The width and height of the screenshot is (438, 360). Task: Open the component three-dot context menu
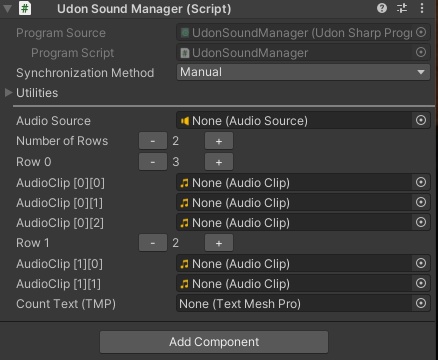point(422,8)
